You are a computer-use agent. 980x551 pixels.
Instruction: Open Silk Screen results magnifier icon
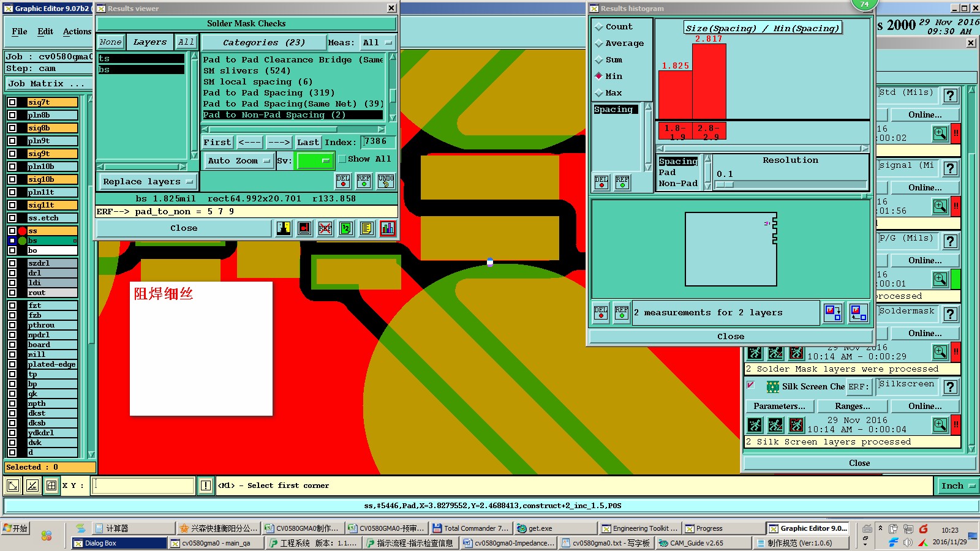[940, 424]
